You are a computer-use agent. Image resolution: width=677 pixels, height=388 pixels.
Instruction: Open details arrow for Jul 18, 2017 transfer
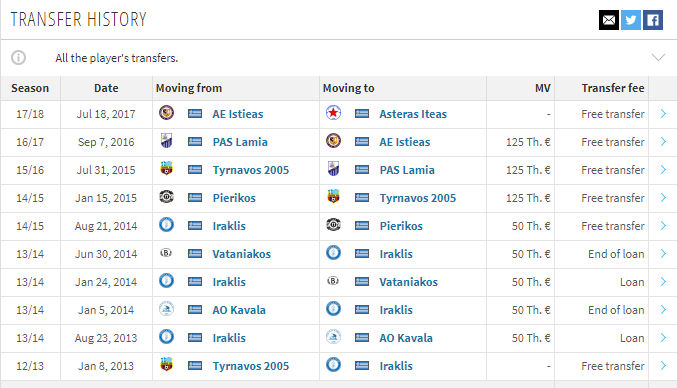pos(663,114)
